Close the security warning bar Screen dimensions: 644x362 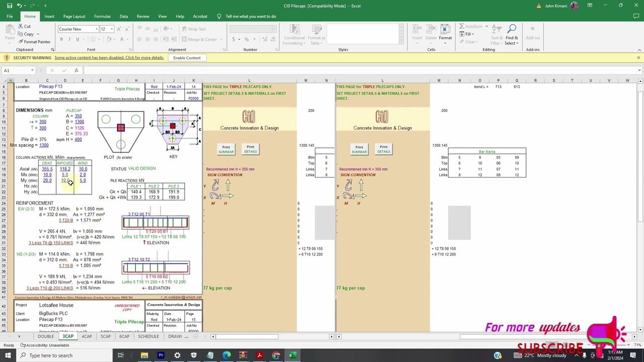(x=638, y=58)
